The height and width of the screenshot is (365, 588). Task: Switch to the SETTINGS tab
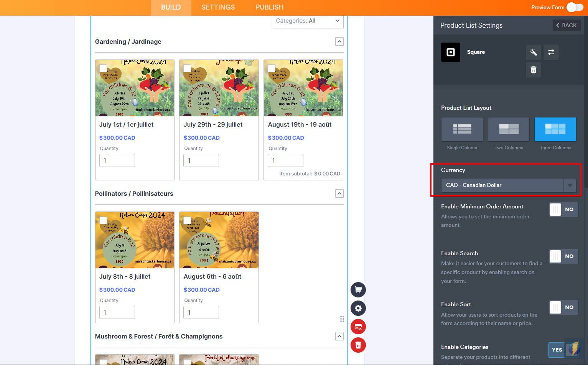pyautogui.click(x=218, y=7)
